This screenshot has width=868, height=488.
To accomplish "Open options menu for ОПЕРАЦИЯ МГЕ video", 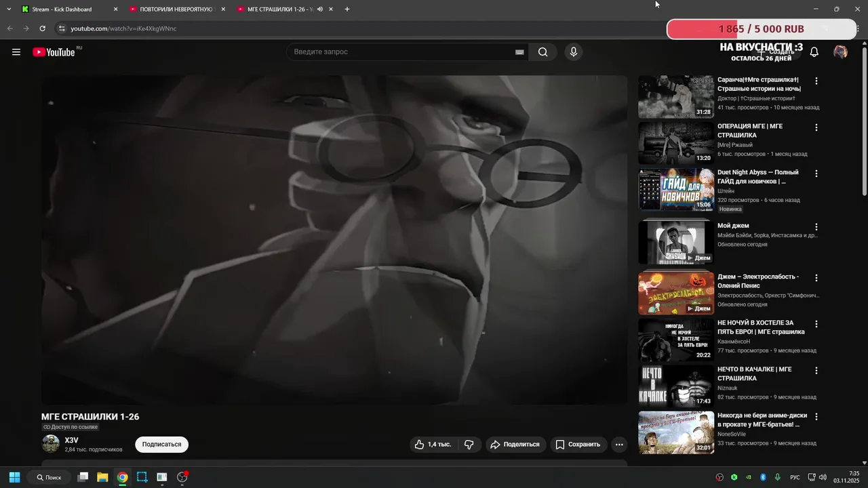I will click(x=816, y=127).
